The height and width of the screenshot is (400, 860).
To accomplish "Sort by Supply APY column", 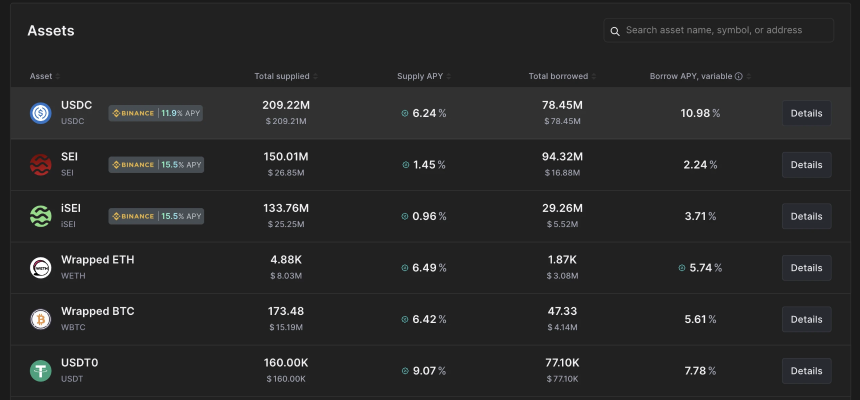I will (421, 76).
